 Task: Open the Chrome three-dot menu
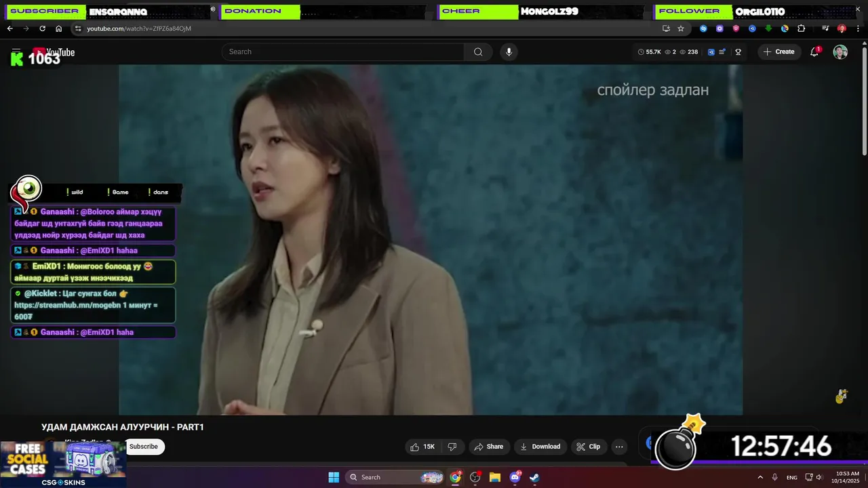[x=858, y=28]
